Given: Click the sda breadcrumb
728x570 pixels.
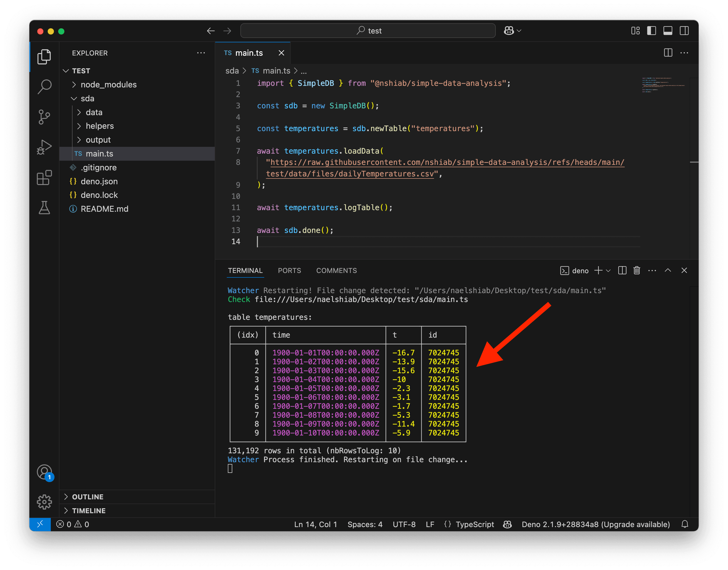Looking at the screenshot, I should 232,71.
